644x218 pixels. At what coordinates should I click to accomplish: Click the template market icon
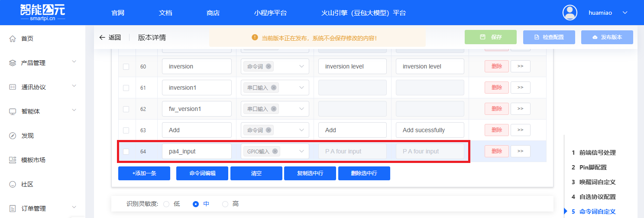(13, 160)
